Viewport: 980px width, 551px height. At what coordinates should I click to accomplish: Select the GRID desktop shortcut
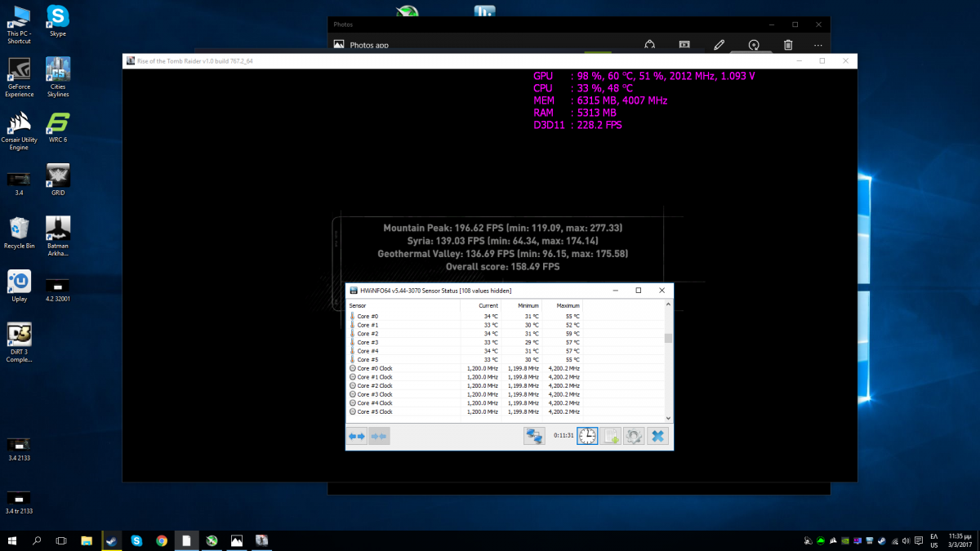pyautogui.click(x=58, y=180)
